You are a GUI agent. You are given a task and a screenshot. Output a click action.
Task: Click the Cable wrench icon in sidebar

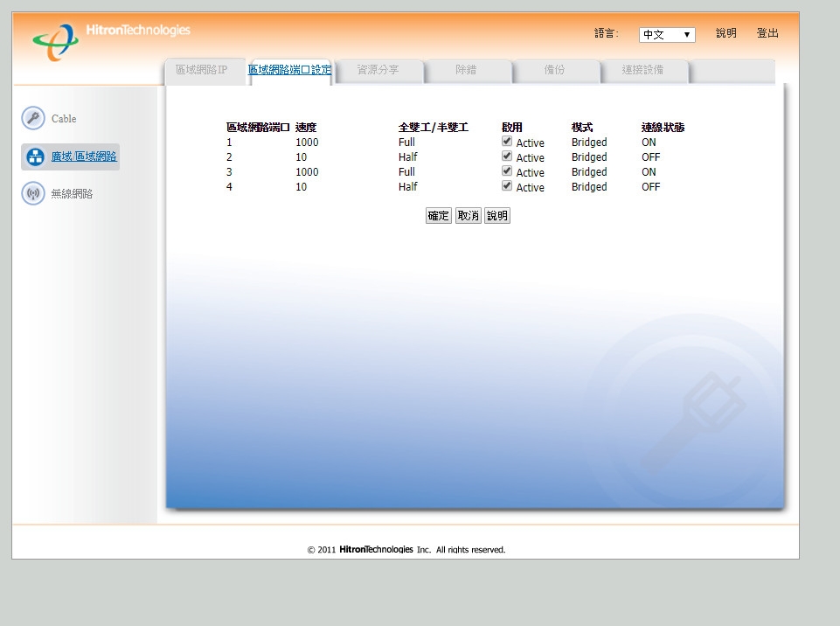(33, 118)
